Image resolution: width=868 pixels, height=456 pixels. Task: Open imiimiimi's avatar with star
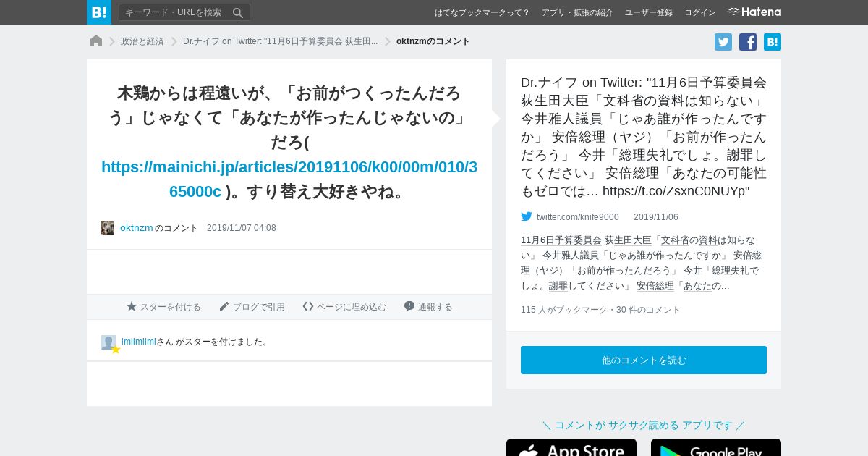coord(109,343)
